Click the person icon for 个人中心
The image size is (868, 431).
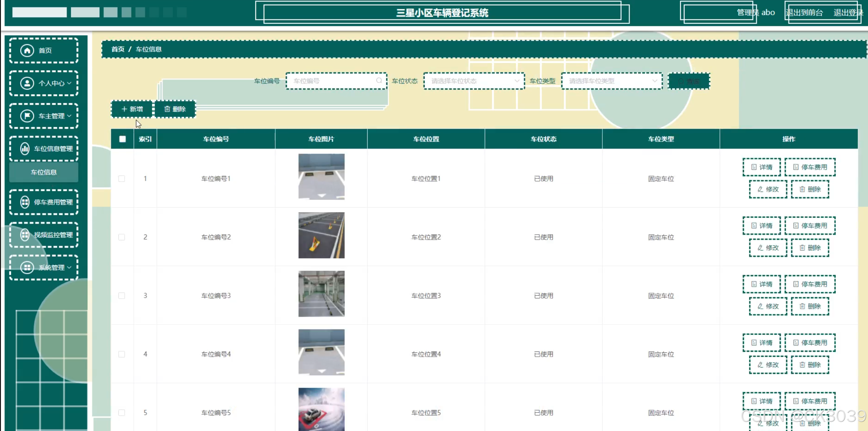(x=27, y=83)
